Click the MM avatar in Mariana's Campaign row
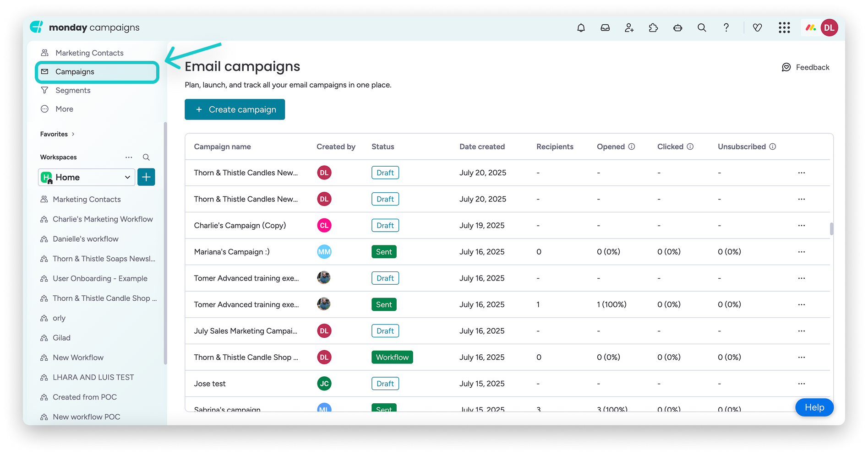Image resolution: width=868 pixels, height=455 pixels. pos(324,252)
